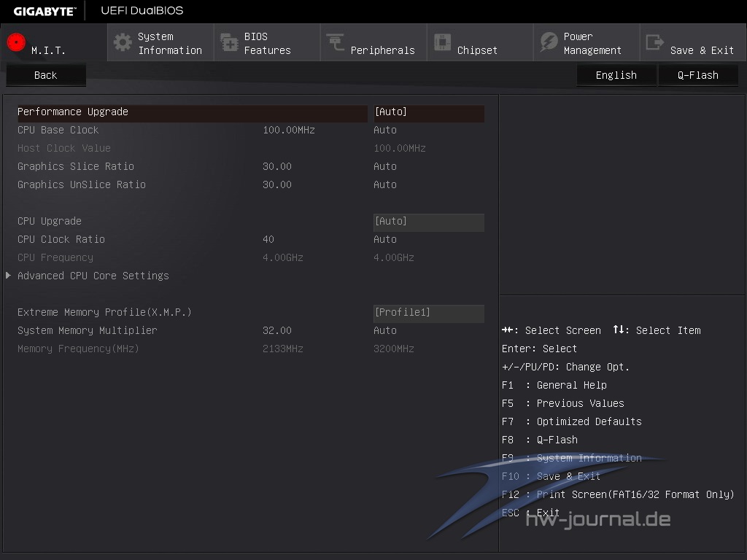747x560 pixels.
Task: Switch to System Information tab
Action: pos(160,43)
